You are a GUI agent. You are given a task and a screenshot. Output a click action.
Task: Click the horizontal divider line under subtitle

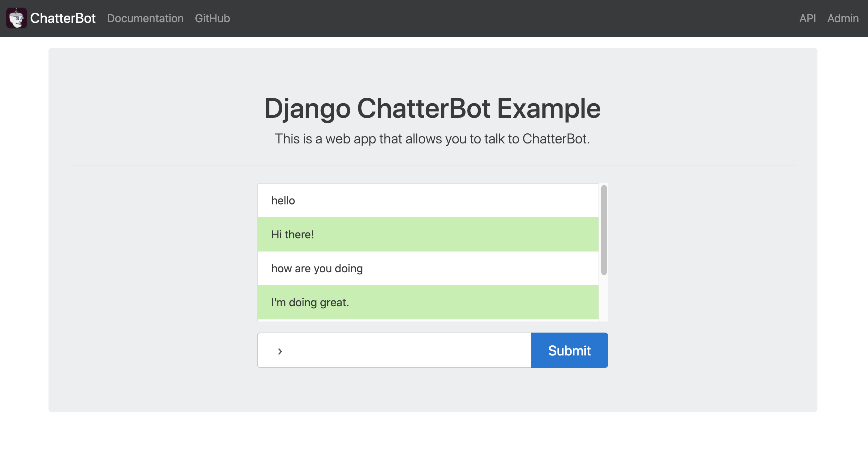point(432,166)
